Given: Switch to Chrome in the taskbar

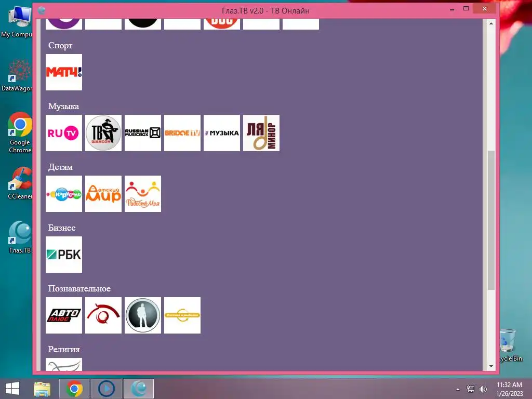Looking at the screenshot, I should [x=74, y=389].
